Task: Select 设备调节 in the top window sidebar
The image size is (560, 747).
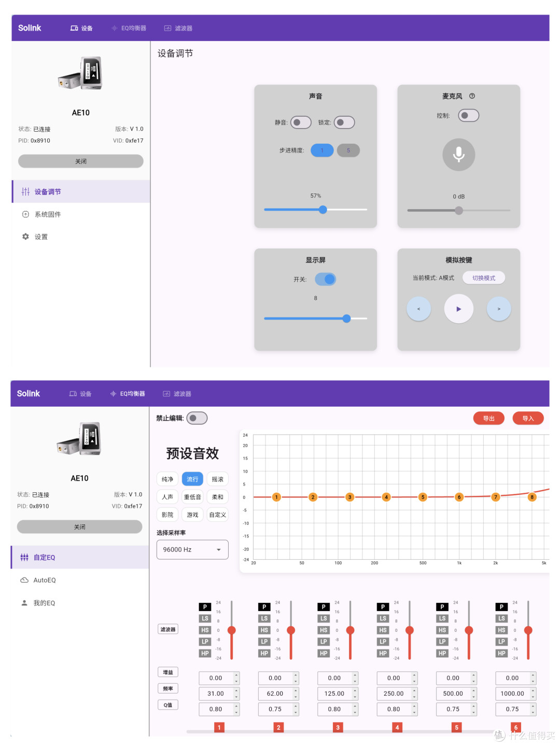Action: coord(81,191)
